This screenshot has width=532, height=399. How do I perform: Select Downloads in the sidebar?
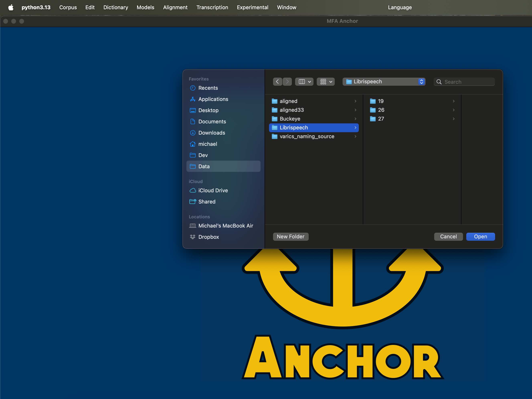coord(224,133)
